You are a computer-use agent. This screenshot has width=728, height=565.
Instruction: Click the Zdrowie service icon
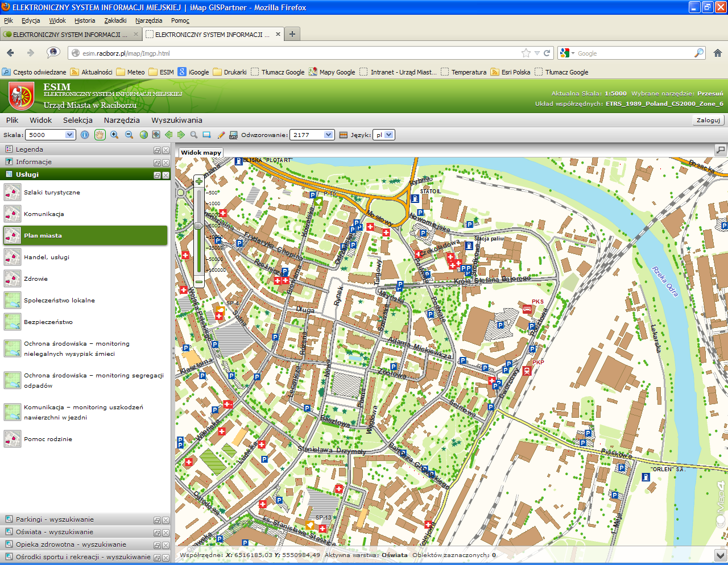(x=13, y=279)
